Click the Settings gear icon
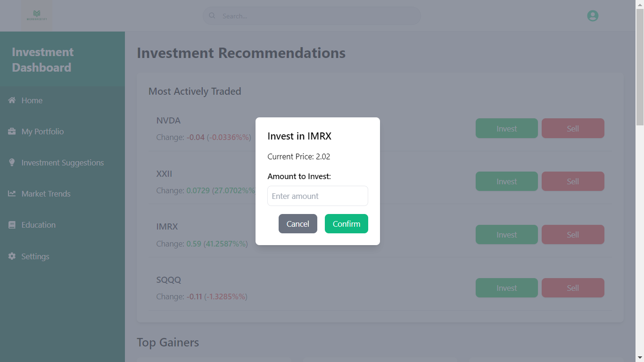The height and width of the screenshot is (362, 644). (x=12, y=256)
